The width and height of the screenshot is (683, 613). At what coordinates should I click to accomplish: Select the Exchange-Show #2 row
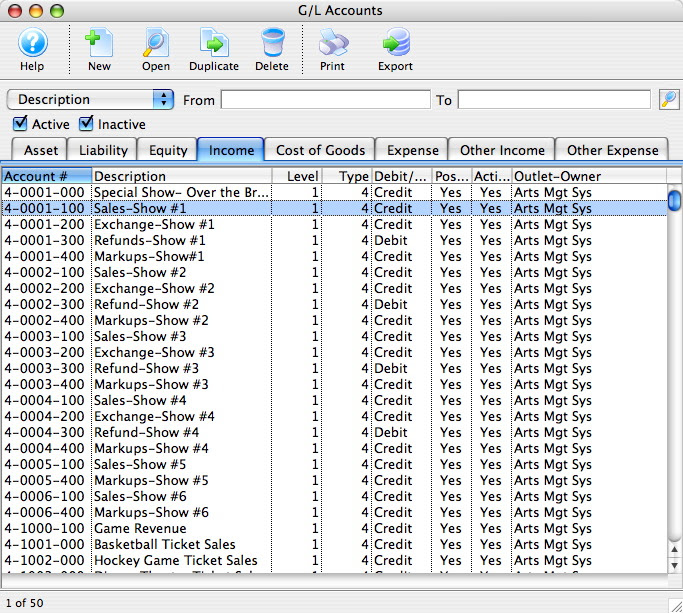point(334,288)
